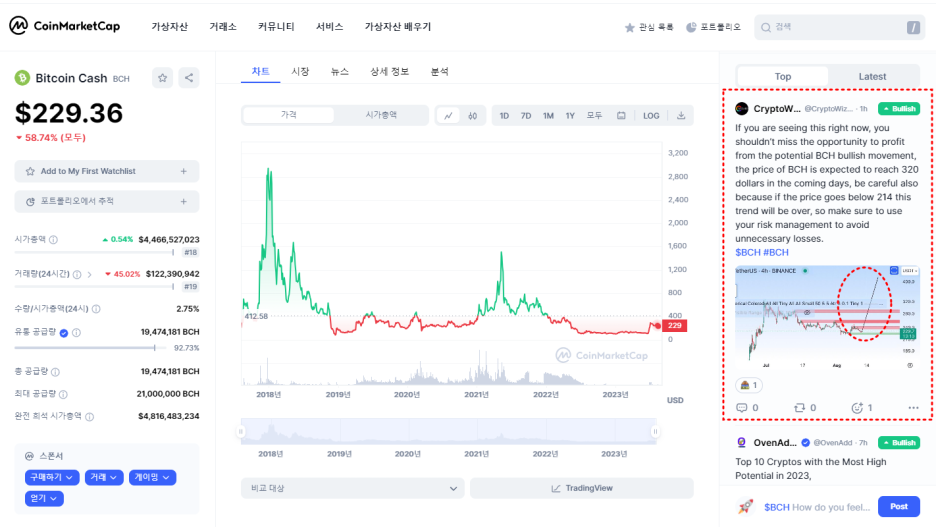Image resolution: width=936 pixels, height=527 pixels.
Task: Click 24h volume arrow chevron
Action: (90, 275)
